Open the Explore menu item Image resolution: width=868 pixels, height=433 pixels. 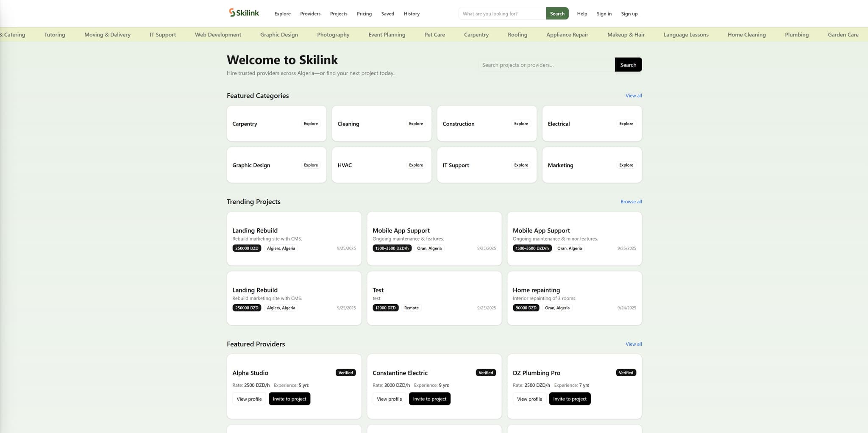point(282,14)
